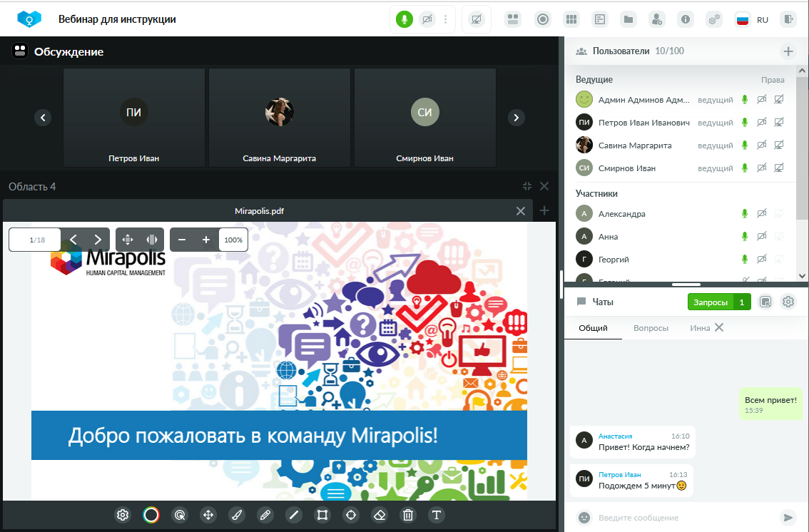Select the brush drawing tool

(x=237, y=515)
